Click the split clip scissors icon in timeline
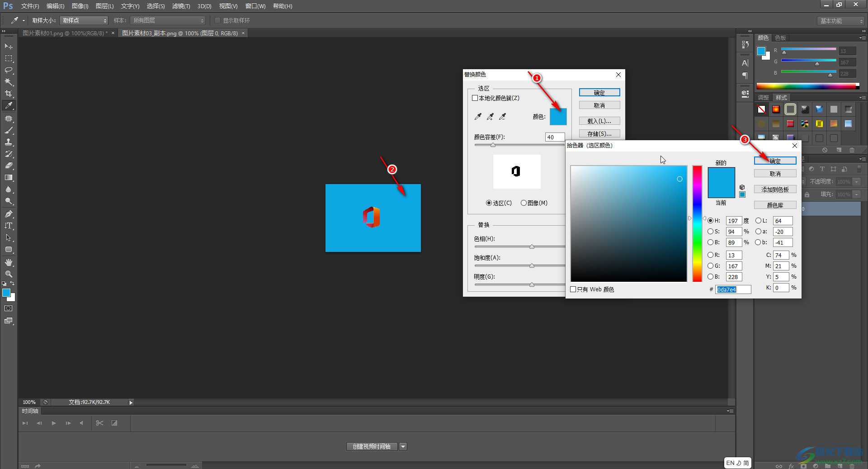The image size is (868, 469). click(x=100, y=423)
